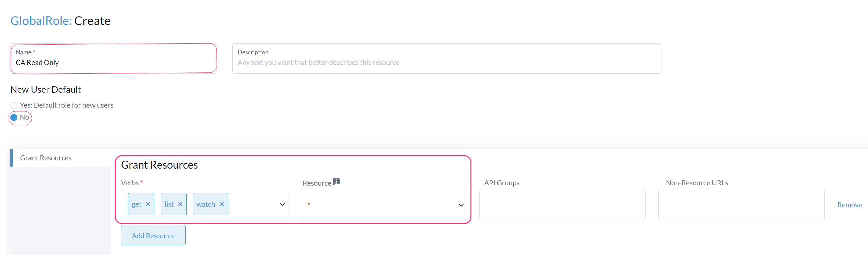Remove the "get" verb tag
Screen dimensions: 868x255
(x=148, y=204)
